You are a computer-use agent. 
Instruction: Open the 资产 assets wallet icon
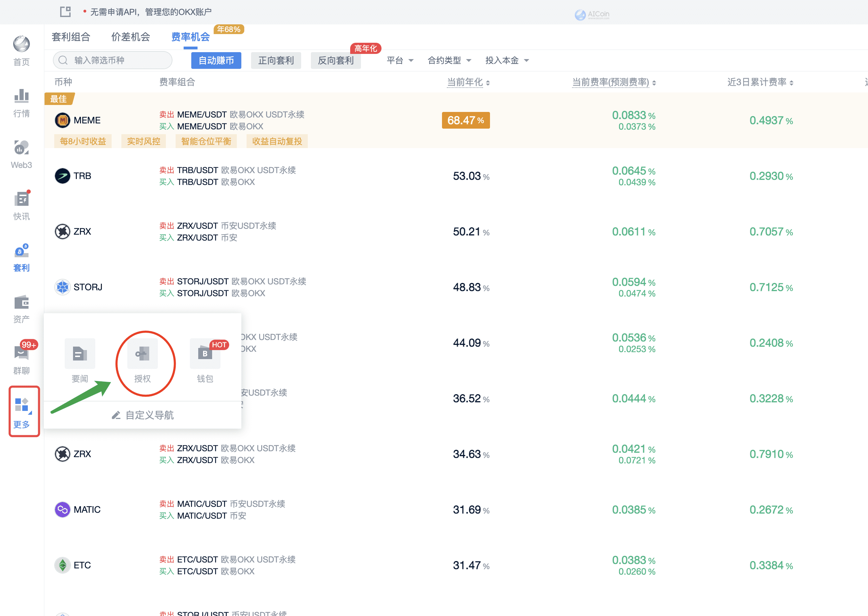(x=22, y=302)
